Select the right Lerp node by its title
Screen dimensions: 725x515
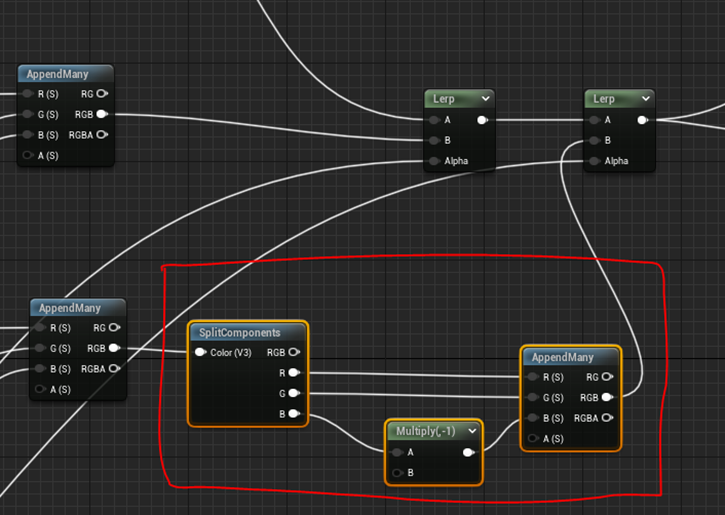(x=604, y=99)
